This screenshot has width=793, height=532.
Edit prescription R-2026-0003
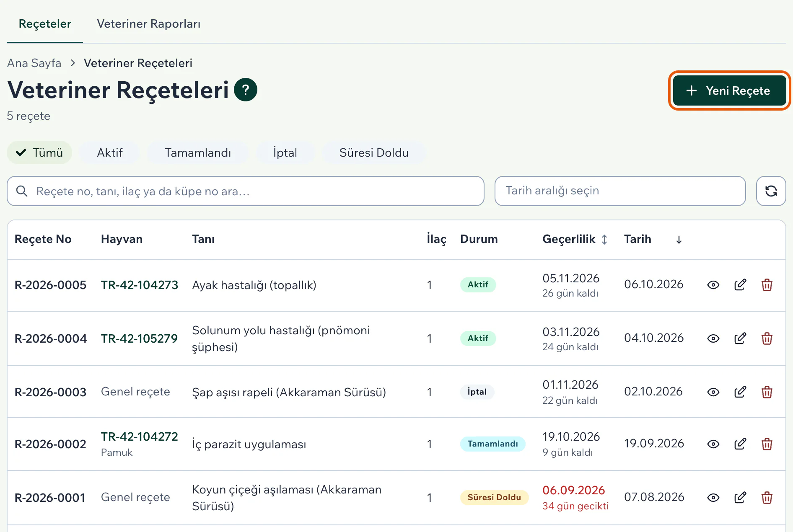pos(740,392)
